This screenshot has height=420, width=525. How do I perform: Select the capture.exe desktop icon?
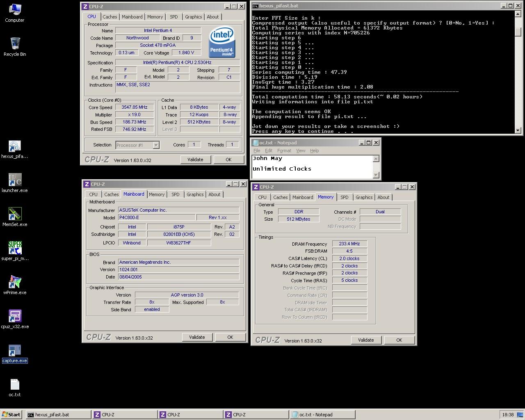15,354
